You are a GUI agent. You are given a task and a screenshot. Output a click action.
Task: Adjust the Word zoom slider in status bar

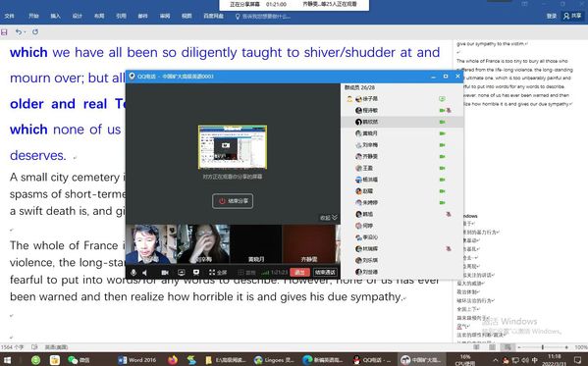(x=542, y=347)
